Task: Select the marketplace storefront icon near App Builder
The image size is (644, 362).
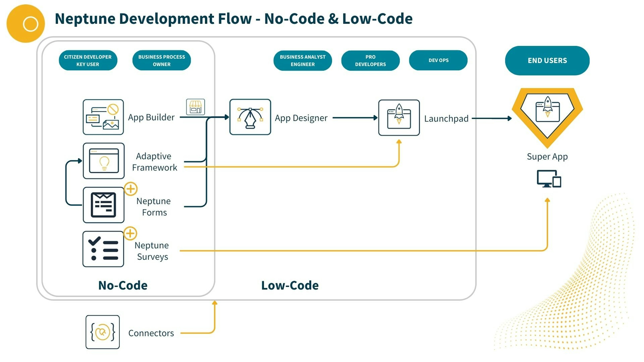Action: (195, 107)
